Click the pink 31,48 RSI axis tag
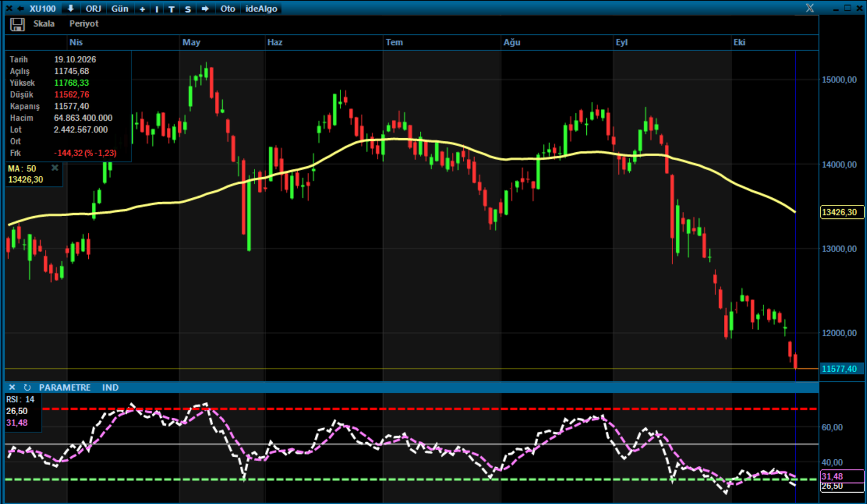This screenshot has height=504, width=867. 842,476
